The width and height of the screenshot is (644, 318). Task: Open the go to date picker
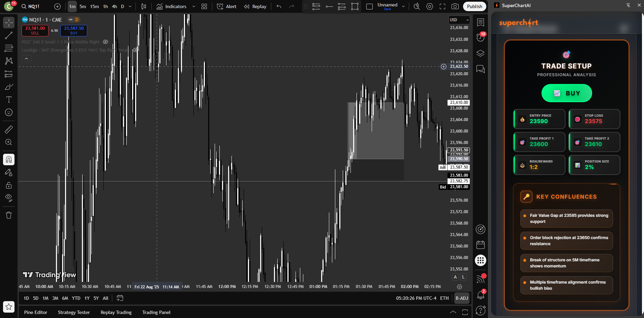coord(120,298)
